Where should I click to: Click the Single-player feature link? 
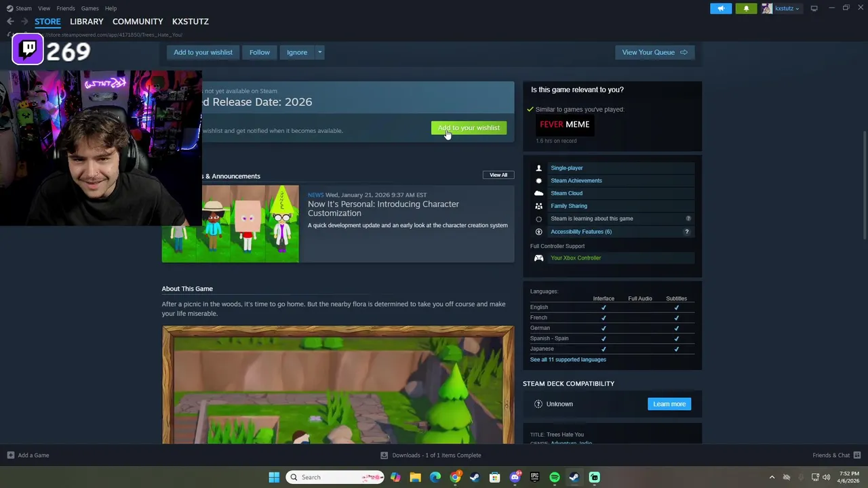click(x=566, y=168)
